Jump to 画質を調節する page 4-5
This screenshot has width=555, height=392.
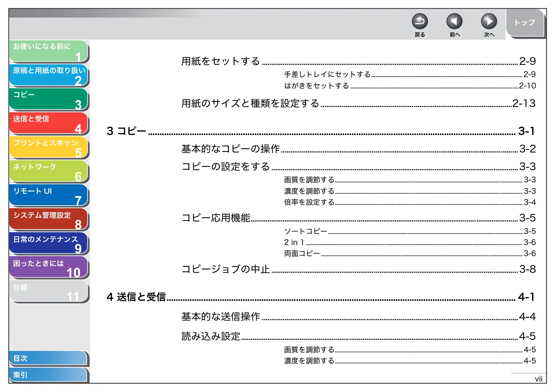pos(410,350)
